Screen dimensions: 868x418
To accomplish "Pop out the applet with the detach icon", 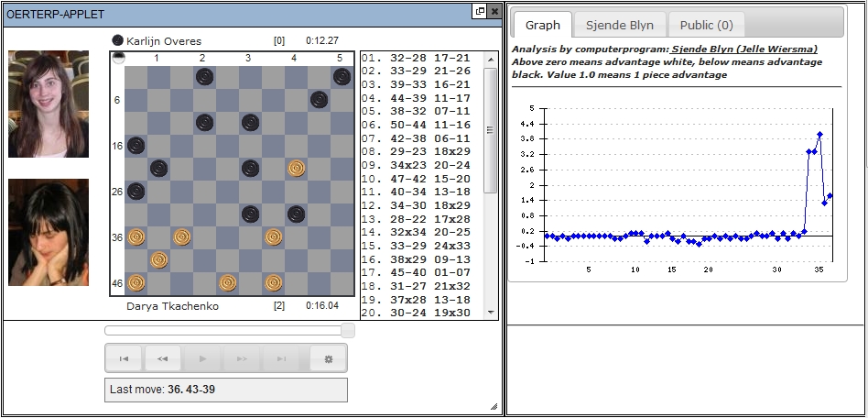I will click(479, 12).
